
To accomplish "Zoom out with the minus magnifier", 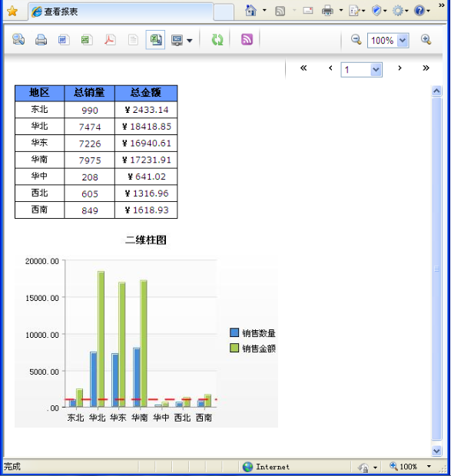I will tap(356, 40).
